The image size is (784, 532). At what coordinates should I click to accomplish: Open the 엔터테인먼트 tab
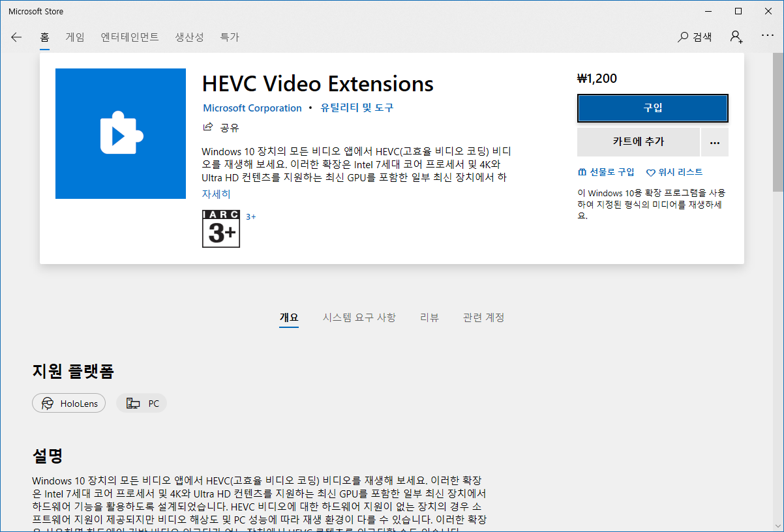(x=130, y=37)
